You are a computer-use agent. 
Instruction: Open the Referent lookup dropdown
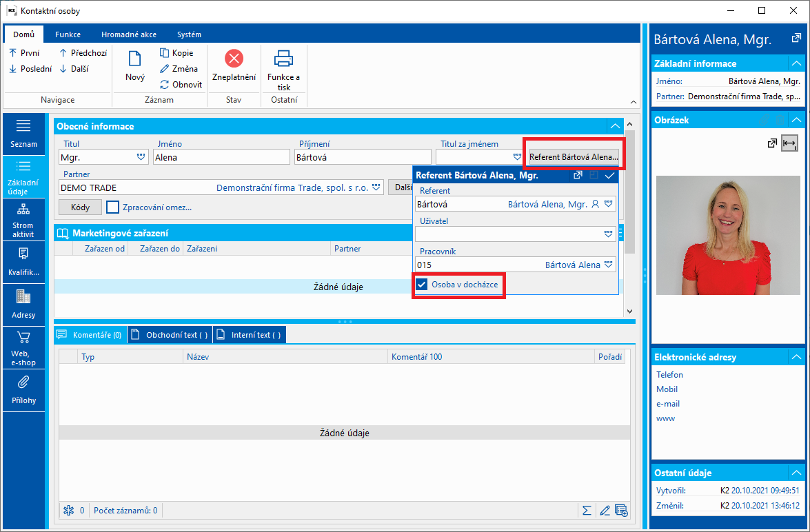(609, 205)
